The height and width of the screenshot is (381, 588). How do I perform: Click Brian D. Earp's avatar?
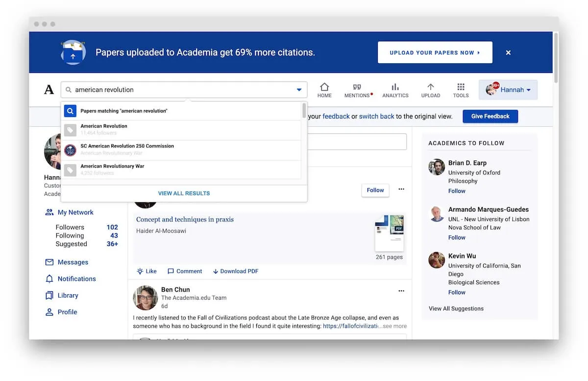(437, 167)
